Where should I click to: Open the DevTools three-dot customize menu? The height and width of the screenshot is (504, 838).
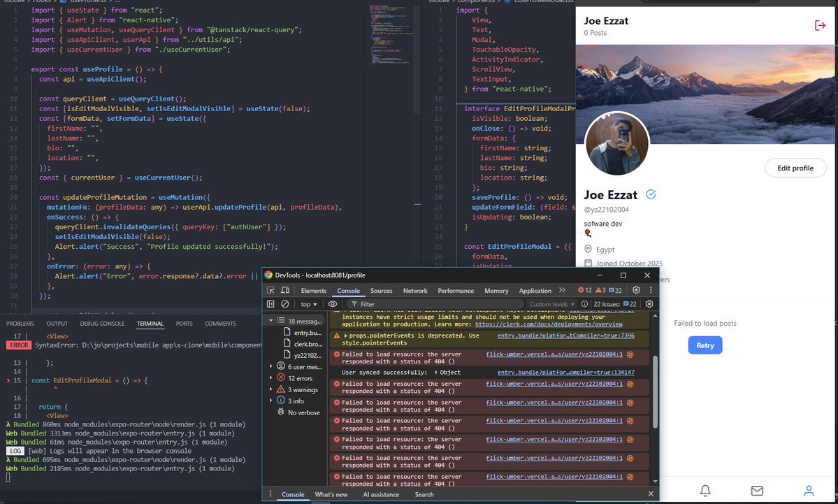click(651, 290)
